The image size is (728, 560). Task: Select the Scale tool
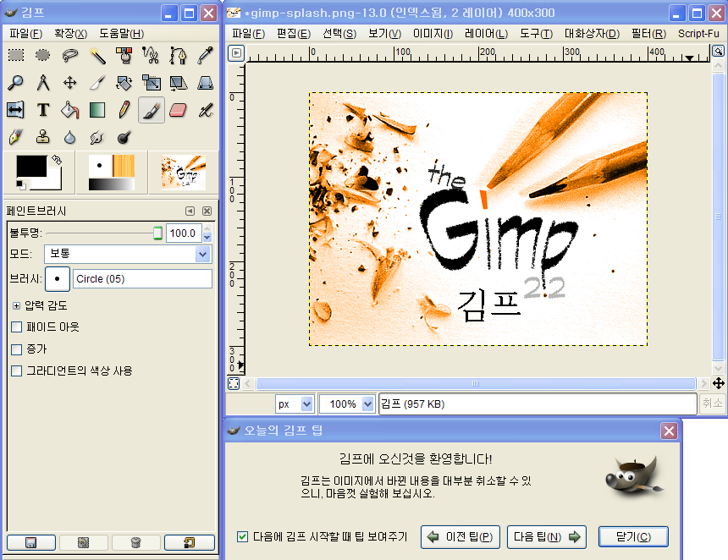(151, 83)
